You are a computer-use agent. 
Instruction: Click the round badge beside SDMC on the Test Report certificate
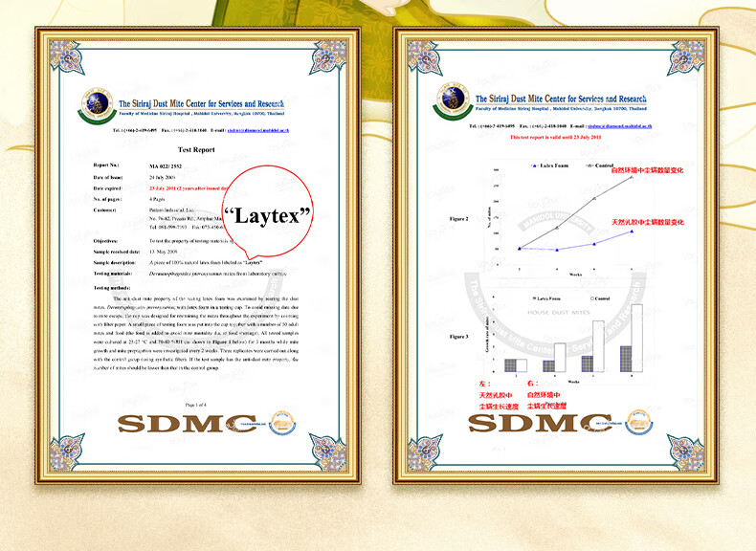(282, 423)
